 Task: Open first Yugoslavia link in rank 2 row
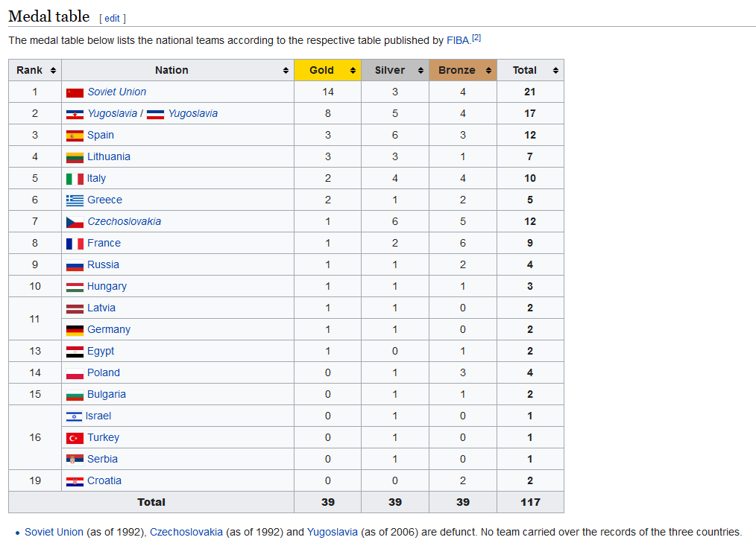[x=113, y=114]
